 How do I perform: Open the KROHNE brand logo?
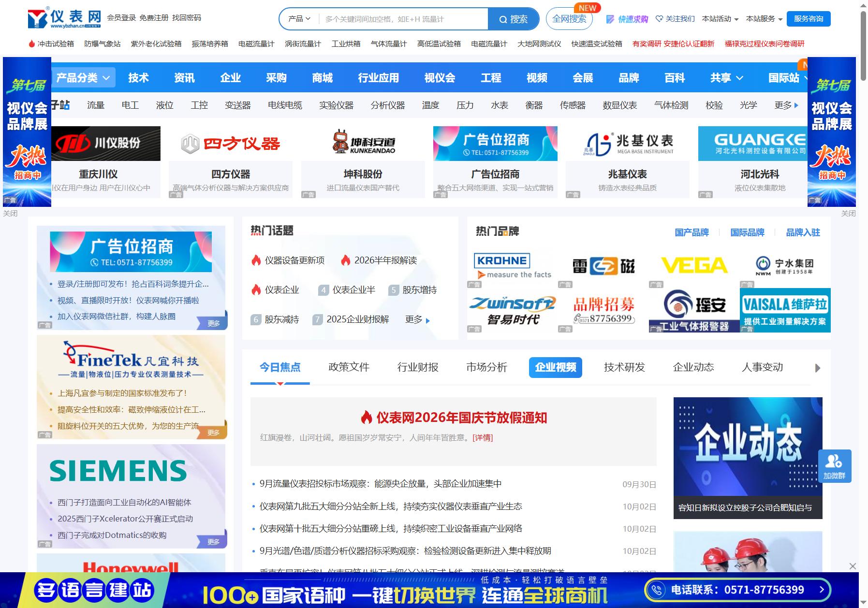point(513,266)
